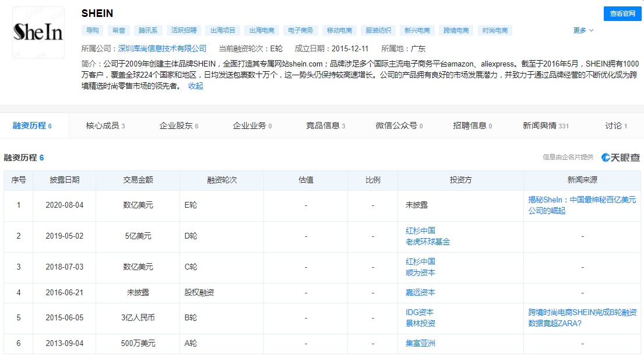This screenshot has height=360, width=644.
Task: Switch to the 核心成员 tab
Action: (105, 126)
